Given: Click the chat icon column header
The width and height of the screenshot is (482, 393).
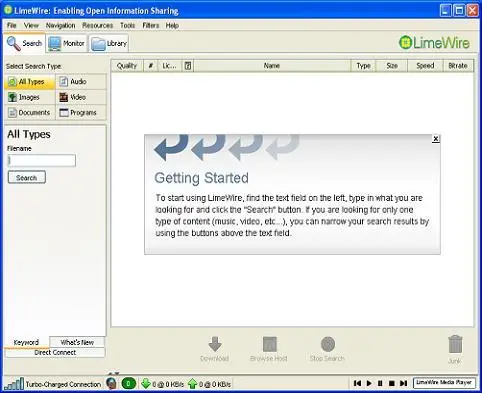Looking at the screenshot, I should [188, 66].
